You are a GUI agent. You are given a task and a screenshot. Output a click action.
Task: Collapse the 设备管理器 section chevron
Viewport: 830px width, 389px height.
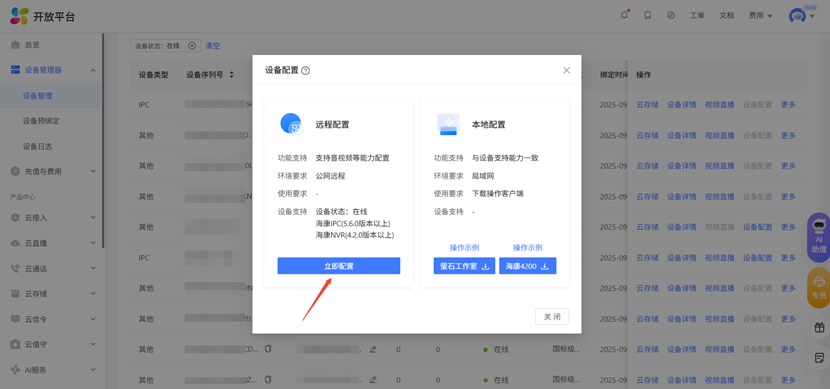pos(93,70)
